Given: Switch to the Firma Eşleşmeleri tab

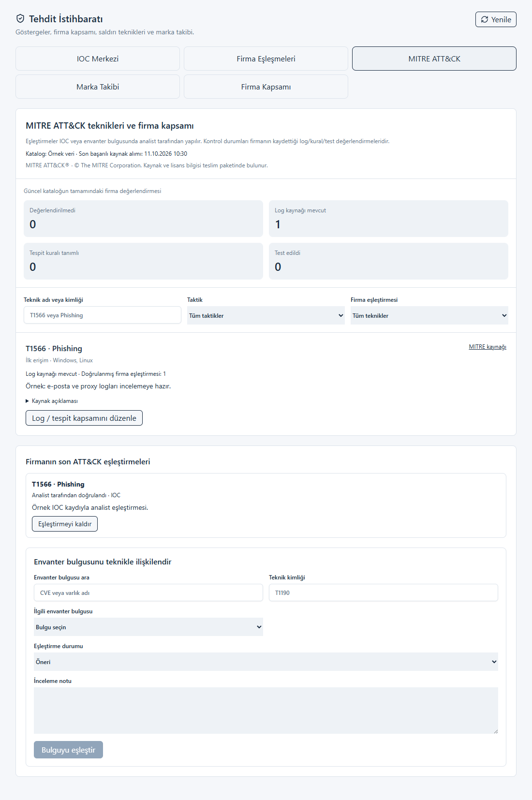Looking at the screenshot, I should [266, 59].
